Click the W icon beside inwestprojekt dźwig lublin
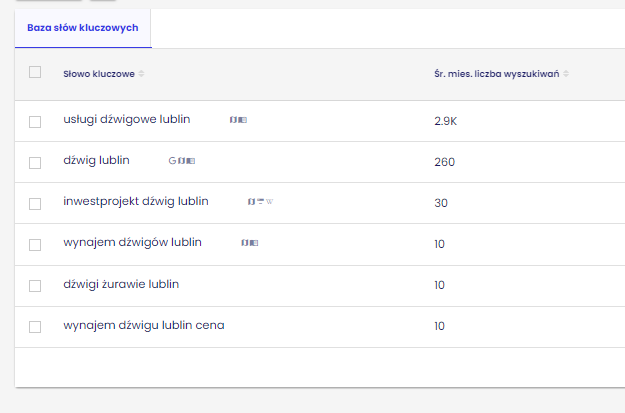625x413 pixels. tap(269, 202)
